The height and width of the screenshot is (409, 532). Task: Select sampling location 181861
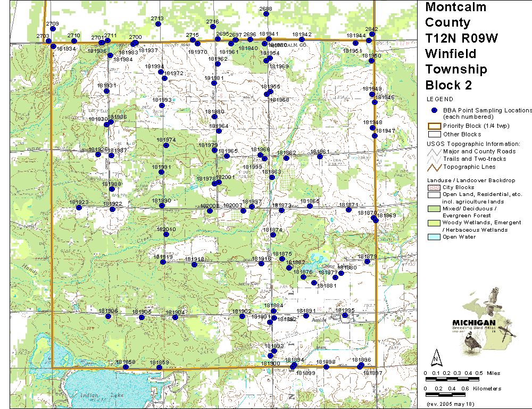click(x=320, y=157)
